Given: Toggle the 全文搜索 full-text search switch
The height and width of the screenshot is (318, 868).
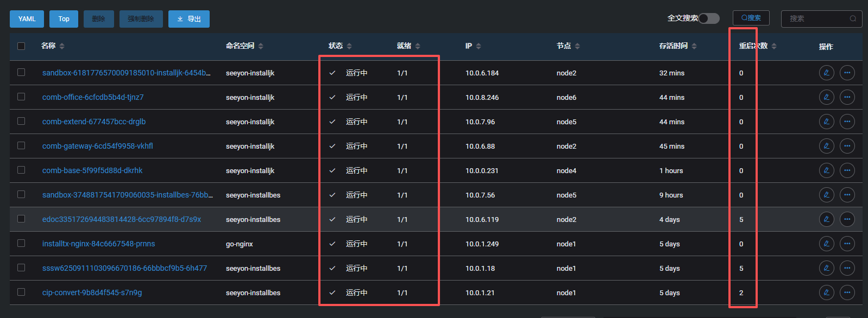Looking at the screenshot, I should pos(709,18).
